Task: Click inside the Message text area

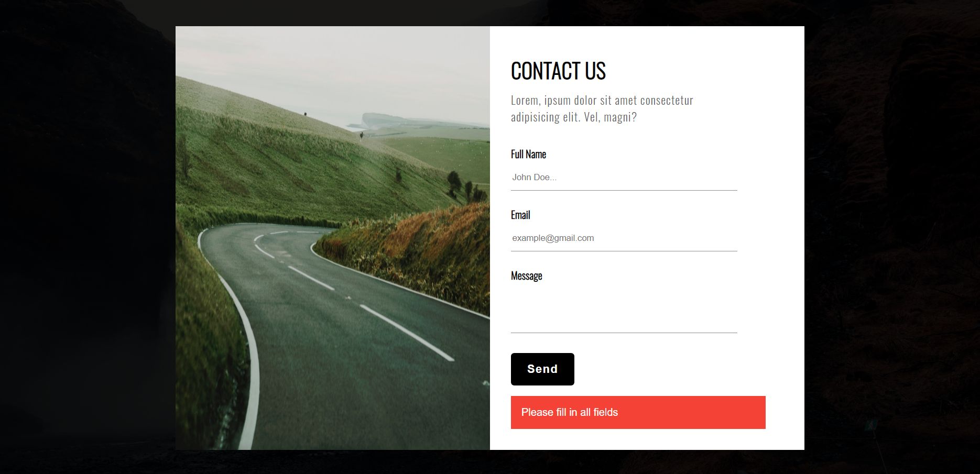Action: (624, 310)
